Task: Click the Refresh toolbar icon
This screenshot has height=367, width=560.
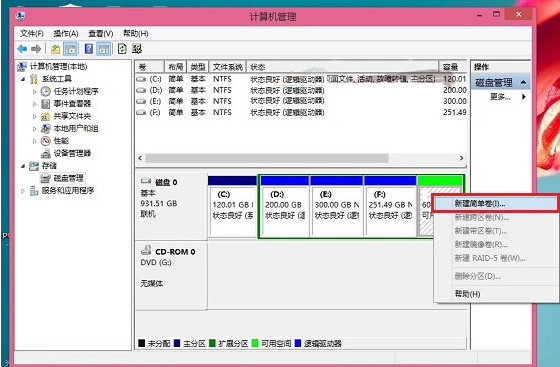Action: pos(122,49)
